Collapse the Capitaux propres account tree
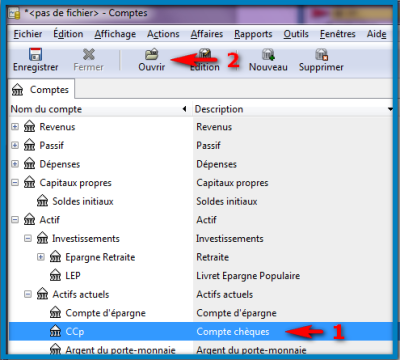This screenshot has height=360, width=400. [x=15, y=183]
